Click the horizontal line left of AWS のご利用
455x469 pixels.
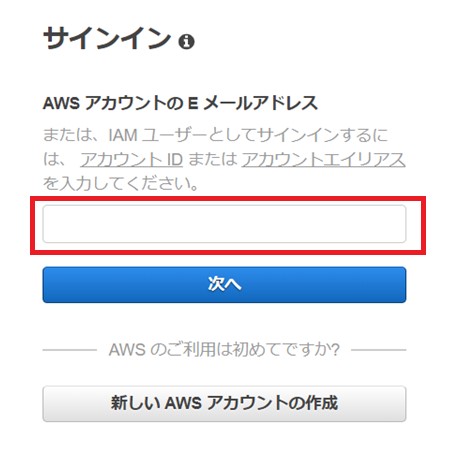coord(70,350)
